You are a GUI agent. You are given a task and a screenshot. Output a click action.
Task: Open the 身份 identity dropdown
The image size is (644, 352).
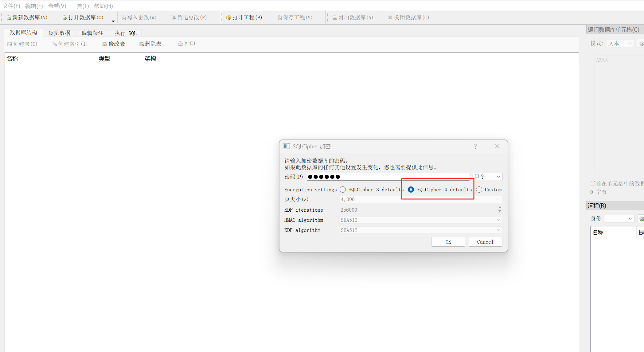pos(619,219)
